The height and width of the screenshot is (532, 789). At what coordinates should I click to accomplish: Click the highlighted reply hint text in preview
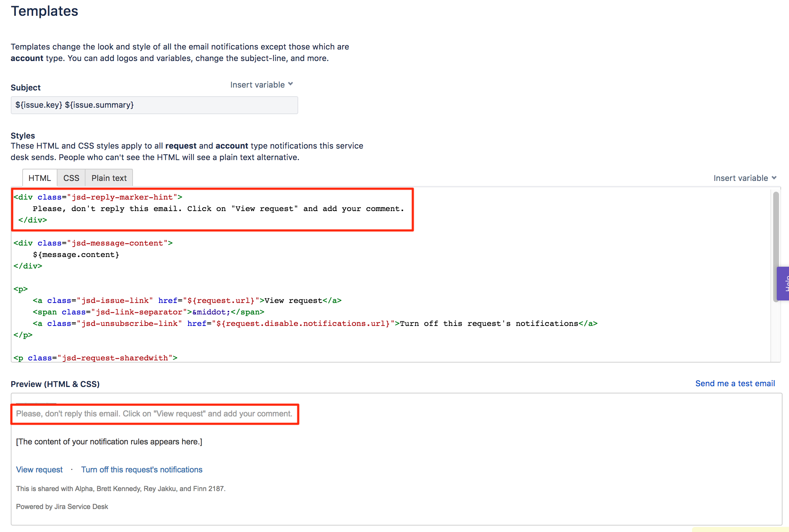point(154,414)
